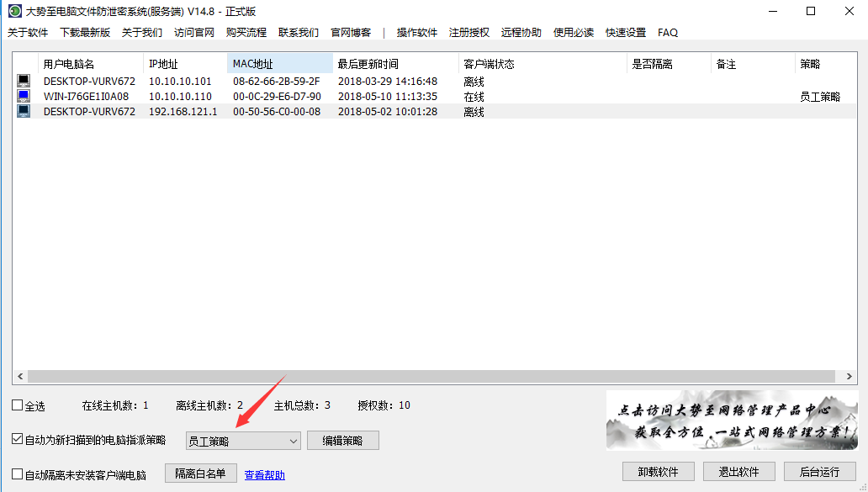
Task: Toggle the 全选 select-all checkbox
Action: point(18,405)
